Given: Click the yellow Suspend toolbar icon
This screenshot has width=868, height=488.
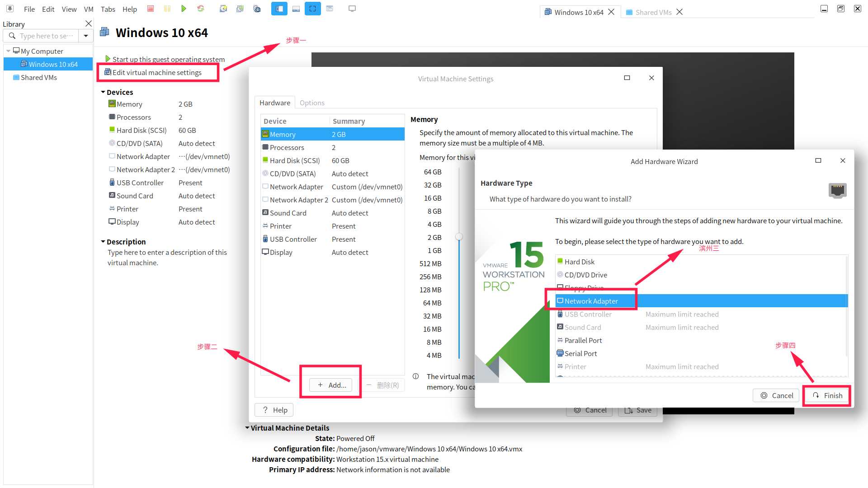Looking at the screenshot, I should [x=167, y=9].
